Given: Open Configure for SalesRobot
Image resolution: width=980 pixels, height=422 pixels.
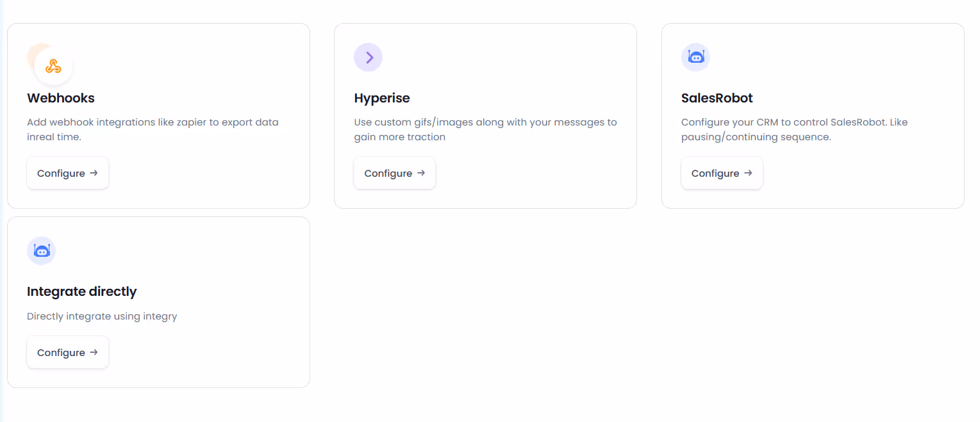Looking at the screenshot, I should [x=722, y=173].
